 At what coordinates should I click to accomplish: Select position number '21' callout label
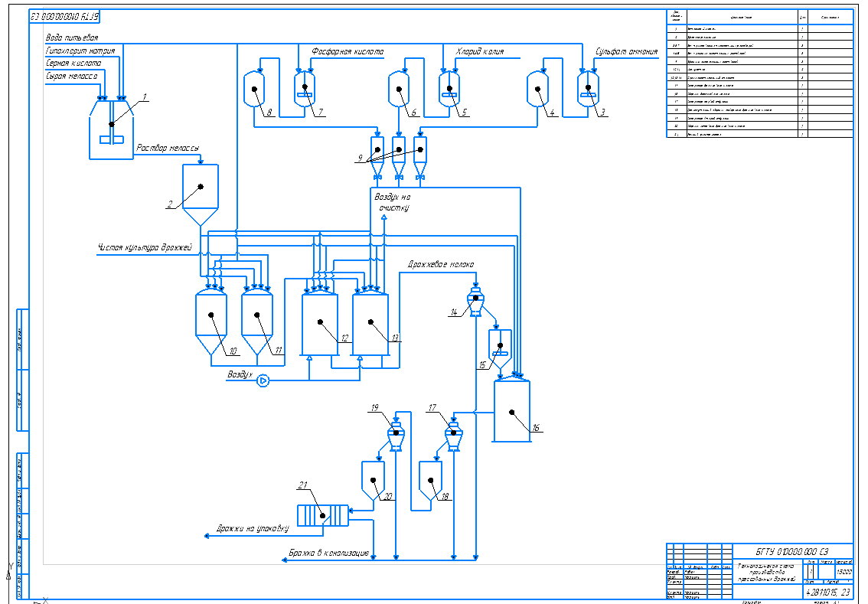pyautogui.click(x=303, y=485)
